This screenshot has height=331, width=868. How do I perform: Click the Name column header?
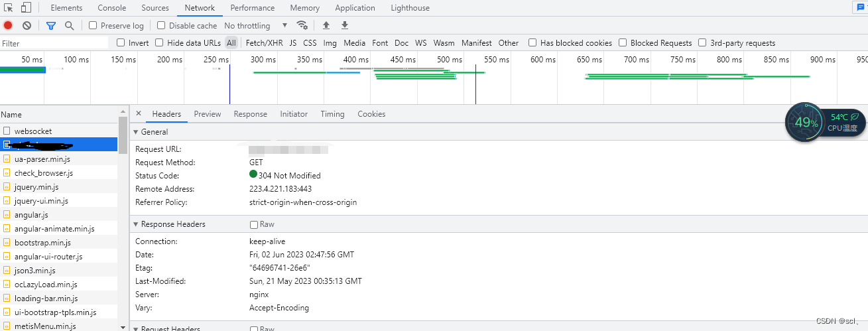pyautogui.click(x=59, y=114)
